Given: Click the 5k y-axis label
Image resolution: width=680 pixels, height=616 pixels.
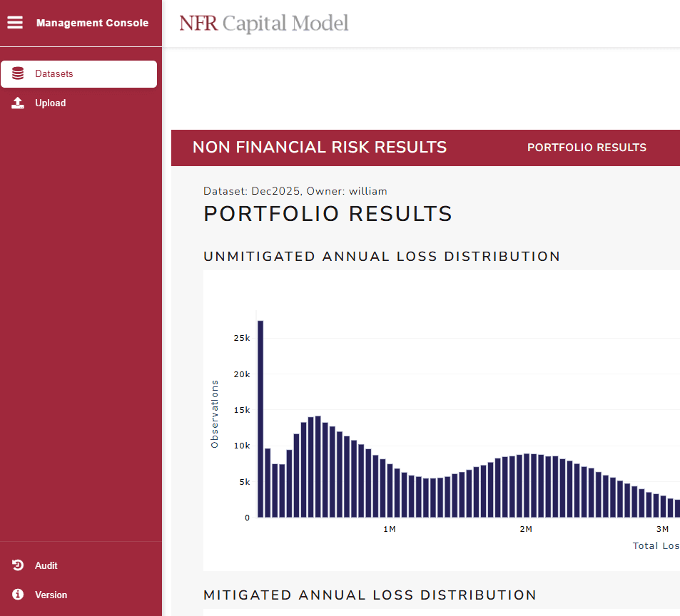Looking at the screenshot, I should tap(245, 482).
